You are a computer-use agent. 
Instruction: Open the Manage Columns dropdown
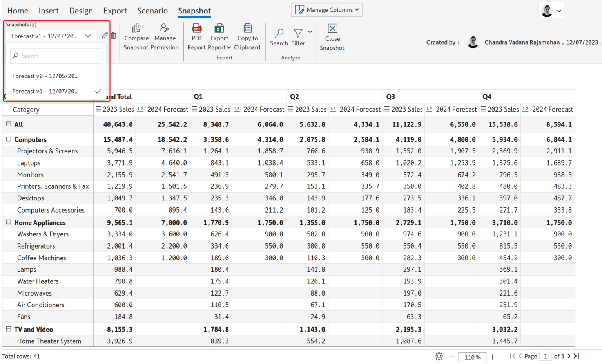click(x=326, y=10)
